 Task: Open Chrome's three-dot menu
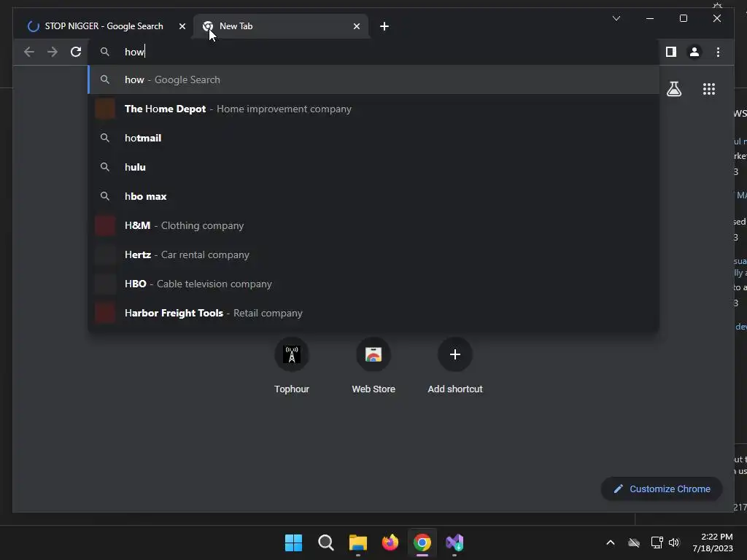718,52
